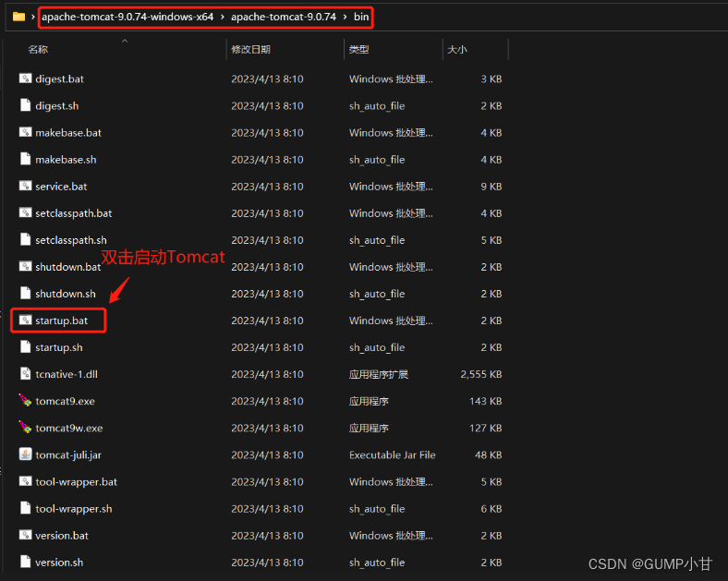Select the version.sh file name
The height and width of the screenshot is (581, 728).
(59, 563)
